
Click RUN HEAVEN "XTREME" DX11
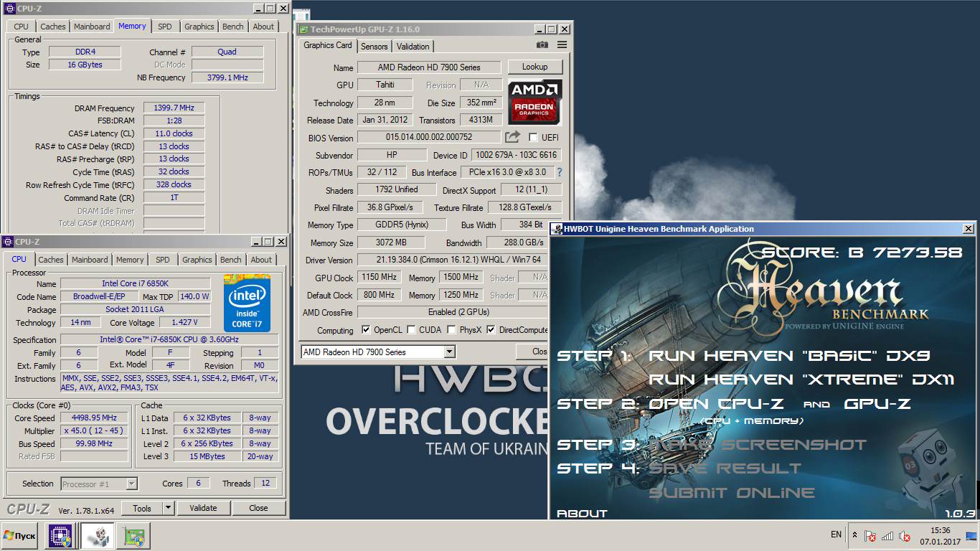pyautogui.click(x=801, y=380)
